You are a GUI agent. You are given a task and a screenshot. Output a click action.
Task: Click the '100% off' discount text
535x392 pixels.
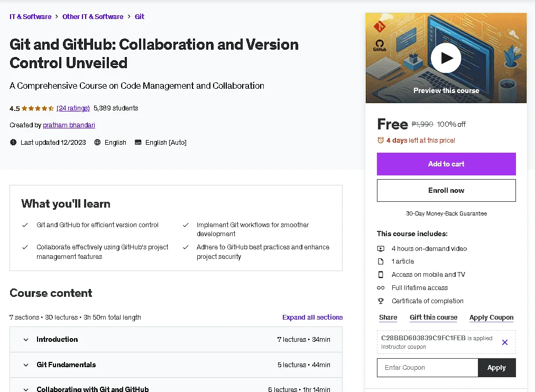coord(451,124)
